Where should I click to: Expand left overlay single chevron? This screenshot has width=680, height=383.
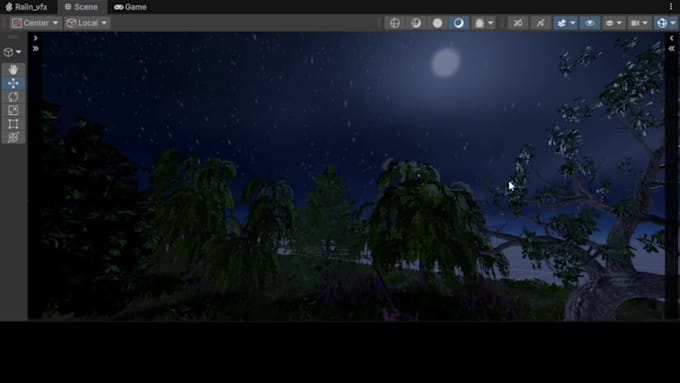[36, 38]
